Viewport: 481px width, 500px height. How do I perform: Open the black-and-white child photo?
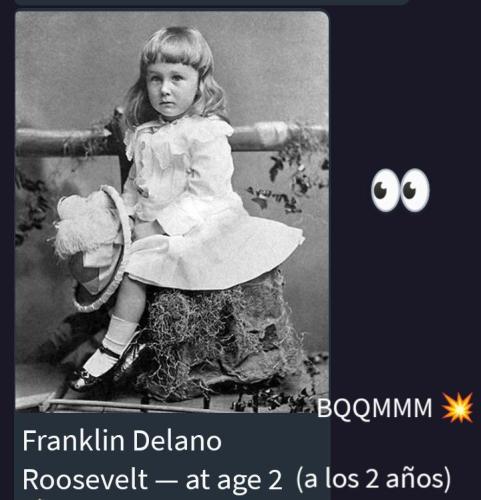[172, 212]
